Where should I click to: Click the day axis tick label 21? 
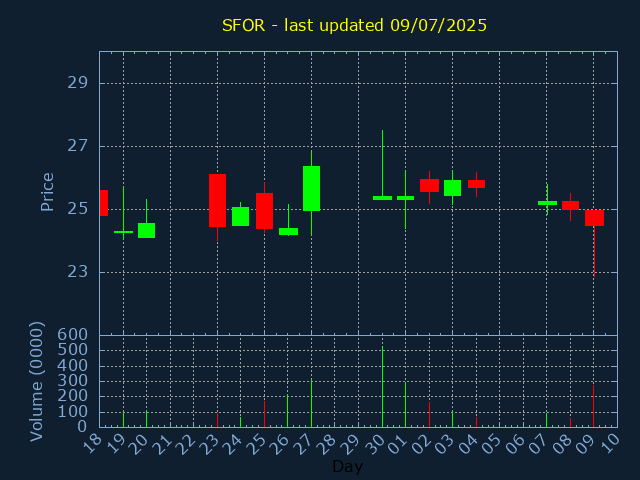(x=163, y=444)
